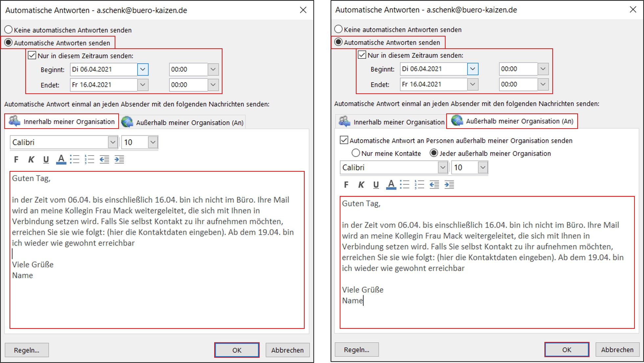Click Abbrechen in left dialog
The image size is (644, 363).
[x=287, y=350]
